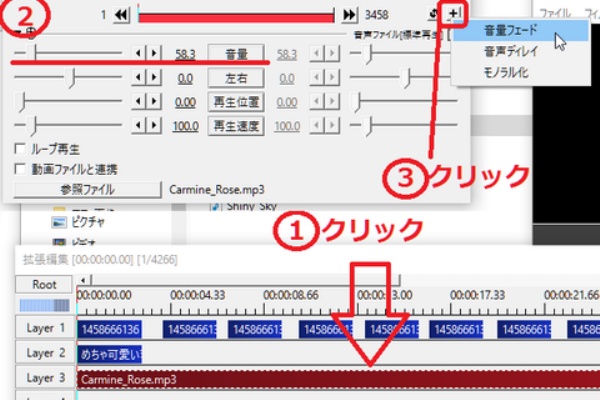Decrease 再生速度 end value with left arrow
The height and width of the screenshot is (400, 600).
317,126
